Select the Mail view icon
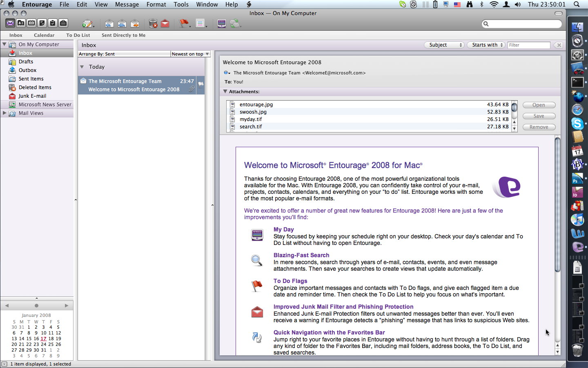The height and width of the screenshot is (368, 588). point(10,23)
